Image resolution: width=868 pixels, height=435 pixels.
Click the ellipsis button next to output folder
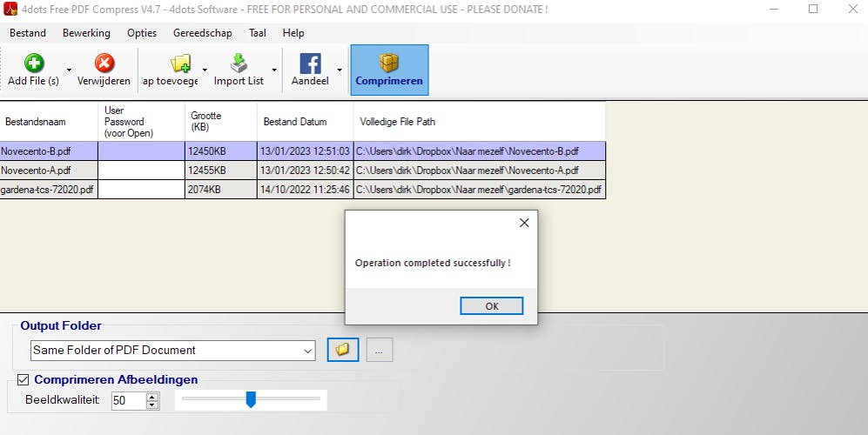380,350
